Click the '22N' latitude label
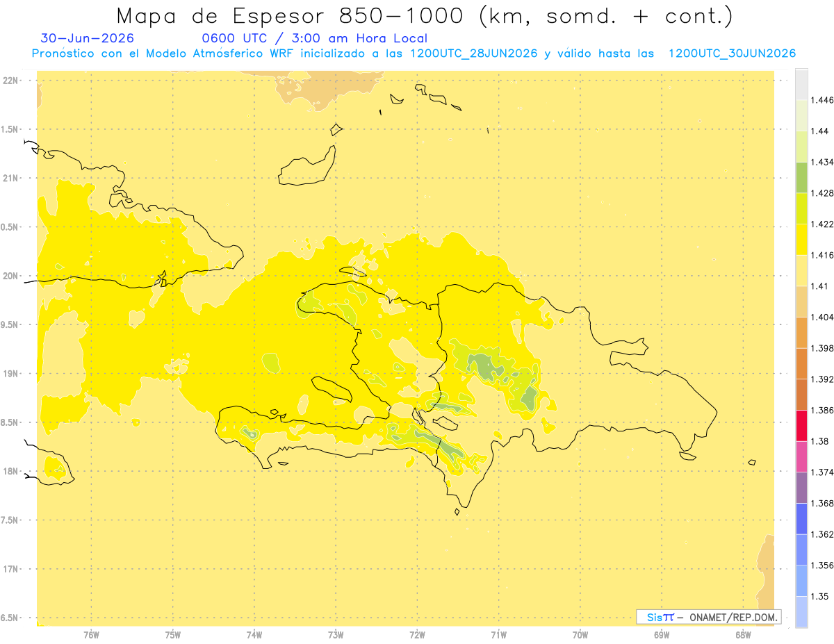834x644 pixels. click(10, 81)
